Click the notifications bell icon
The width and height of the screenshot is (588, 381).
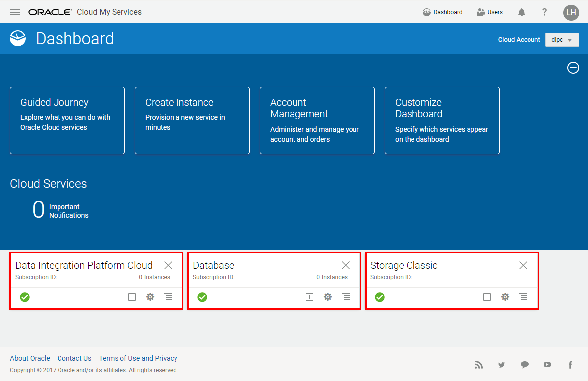tap(522, 12)
